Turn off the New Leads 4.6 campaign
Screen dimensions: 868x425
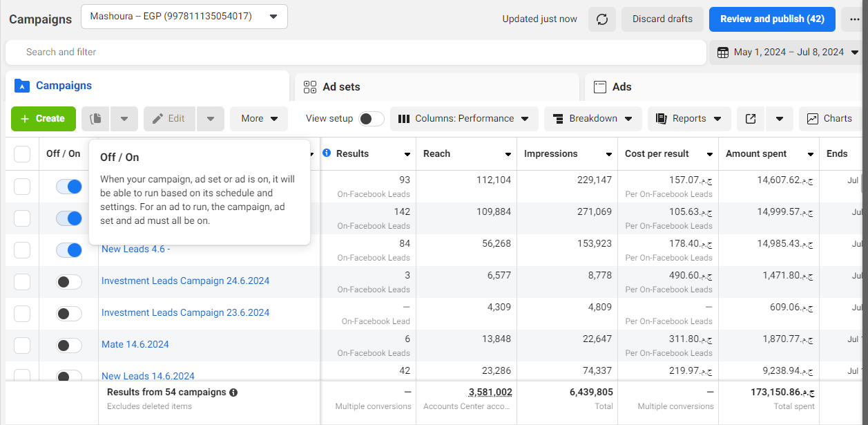(x=69, y=250)
